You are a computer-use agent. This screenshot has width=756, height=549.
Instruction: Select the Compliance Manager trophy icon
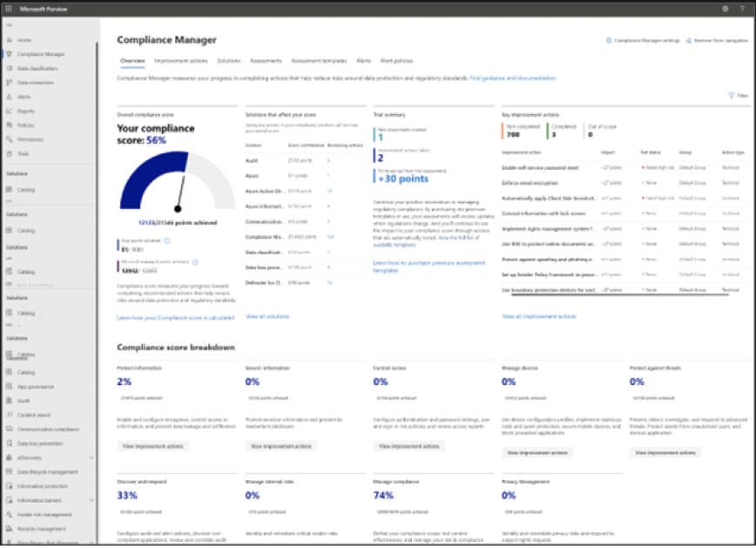tap(10, 54)
